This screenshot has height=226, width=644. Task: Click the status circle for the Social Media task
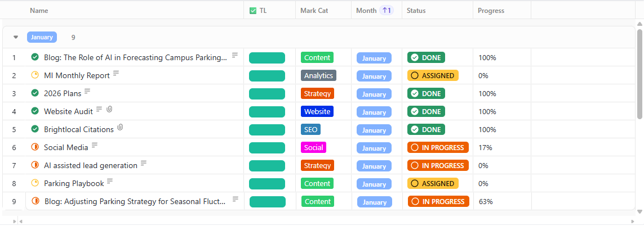35,147
